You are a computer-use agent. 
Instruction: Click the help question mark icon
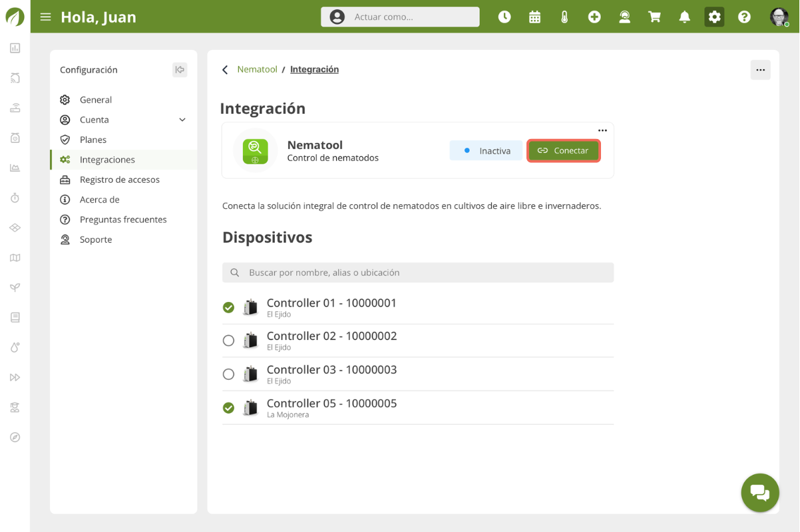pyautogui.click(x=744, y=17)
